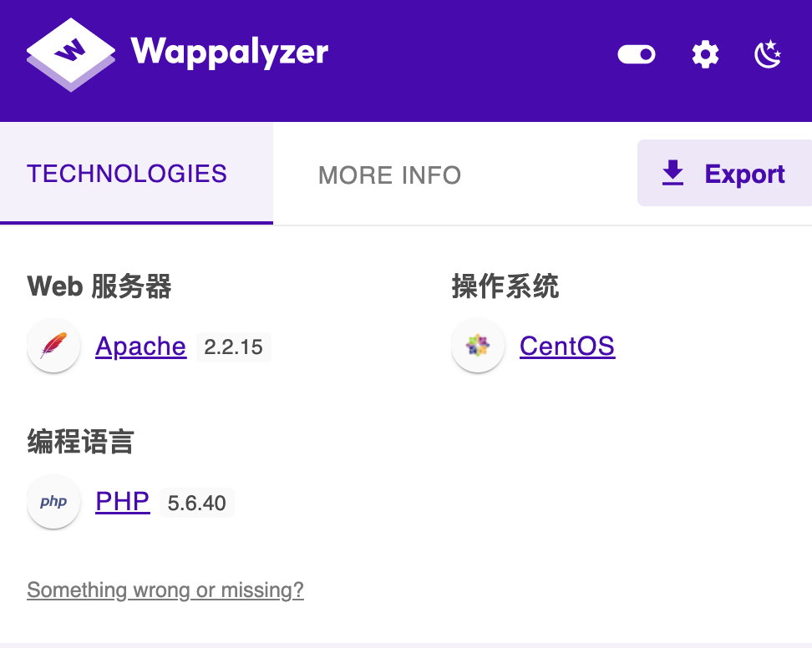Viewport: 812px width, 648px height.
Task: Switch to the MORE INFO tab
Action: pos(389,175)
